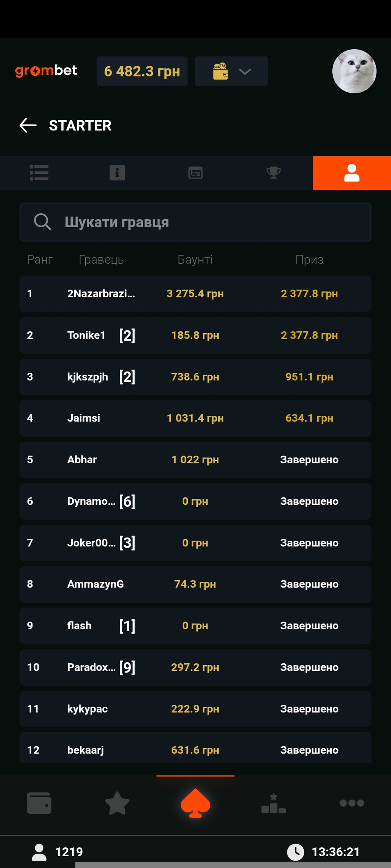Open the tournament info tab
Screen dimensions: 391x868
[117, 173]
